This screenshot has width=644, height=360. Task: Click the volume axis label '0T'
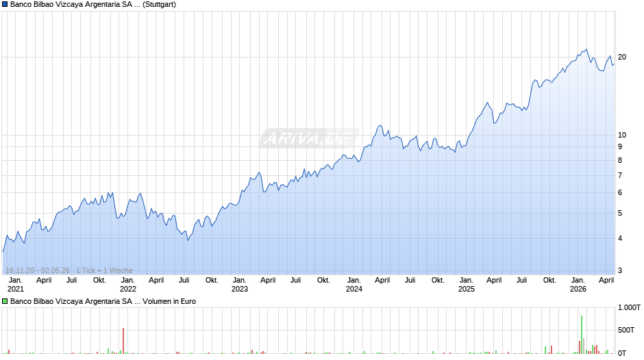coord(622,353)
